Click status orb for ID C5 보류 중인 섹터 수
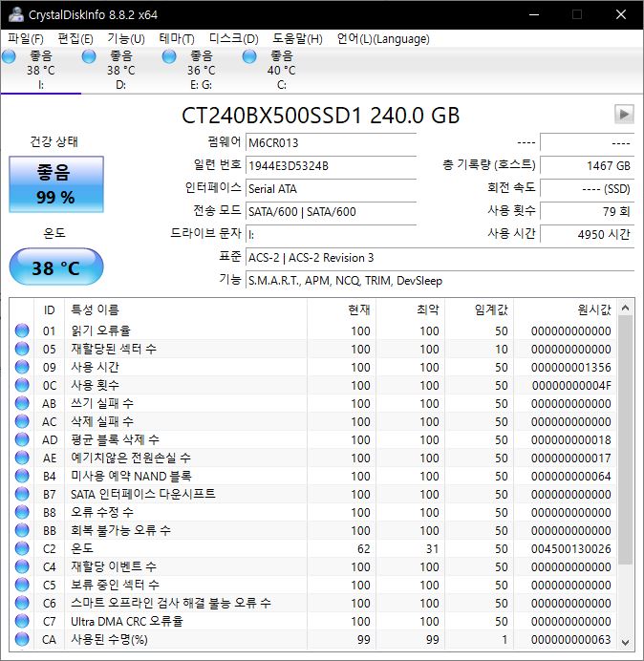This screenshot has width=644, height=661. coord(22,585)
